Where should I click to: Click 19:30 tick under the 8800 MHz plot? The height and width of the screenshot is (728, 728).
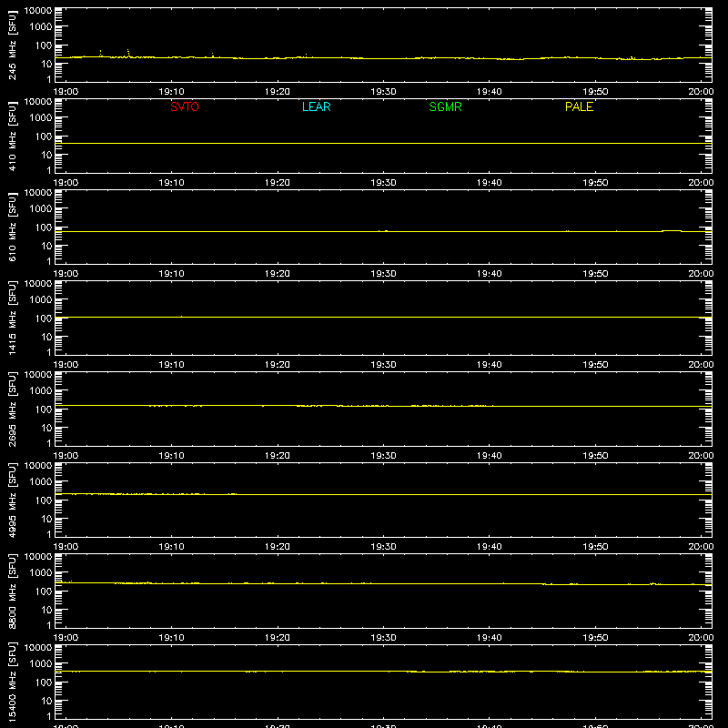(x=383, y=638)
